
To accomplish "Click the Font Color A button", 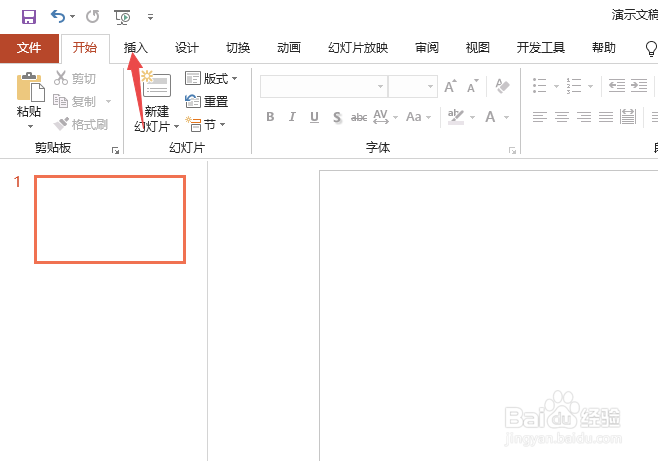I will [x=490, y=117].
